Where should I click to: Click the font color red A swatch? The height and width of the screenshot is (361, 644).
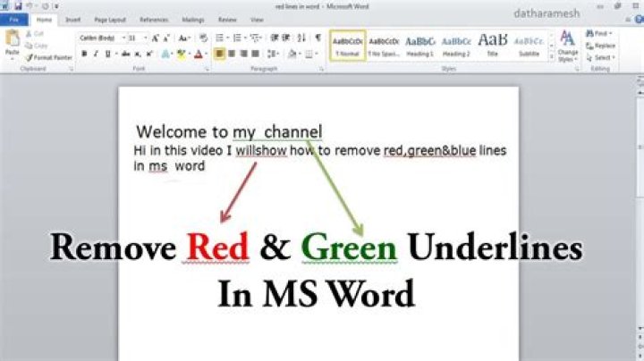(x=199, y=54)
